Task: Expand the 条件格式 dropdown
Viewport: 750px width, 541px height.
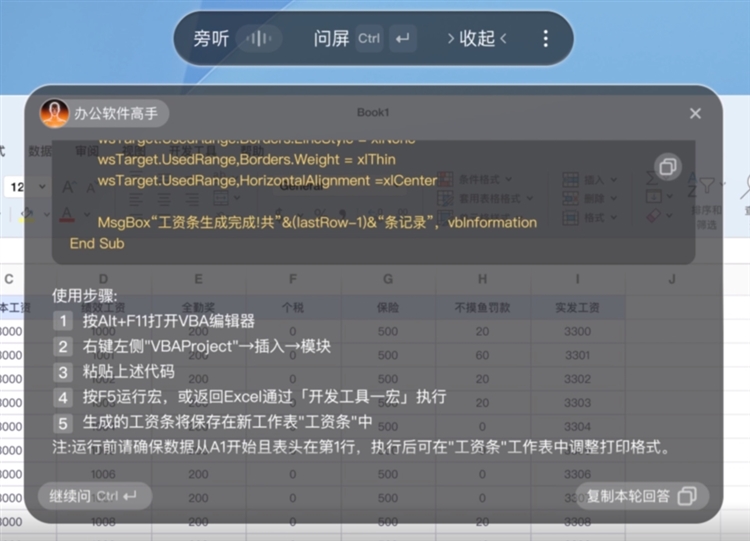Action: [484, 179]
